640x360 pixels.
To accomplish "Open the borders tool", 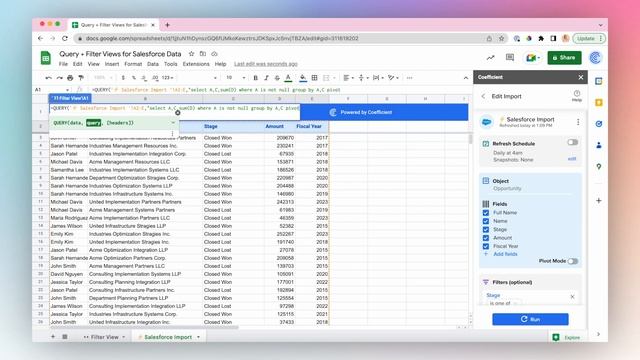I will 314,78.
